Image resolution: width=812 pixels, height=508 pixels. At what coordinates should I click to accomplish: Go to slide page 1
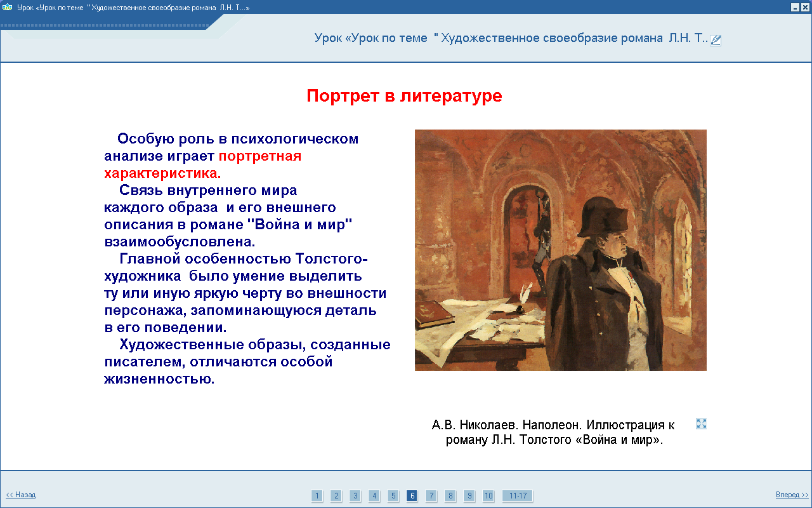click(317, 496)
